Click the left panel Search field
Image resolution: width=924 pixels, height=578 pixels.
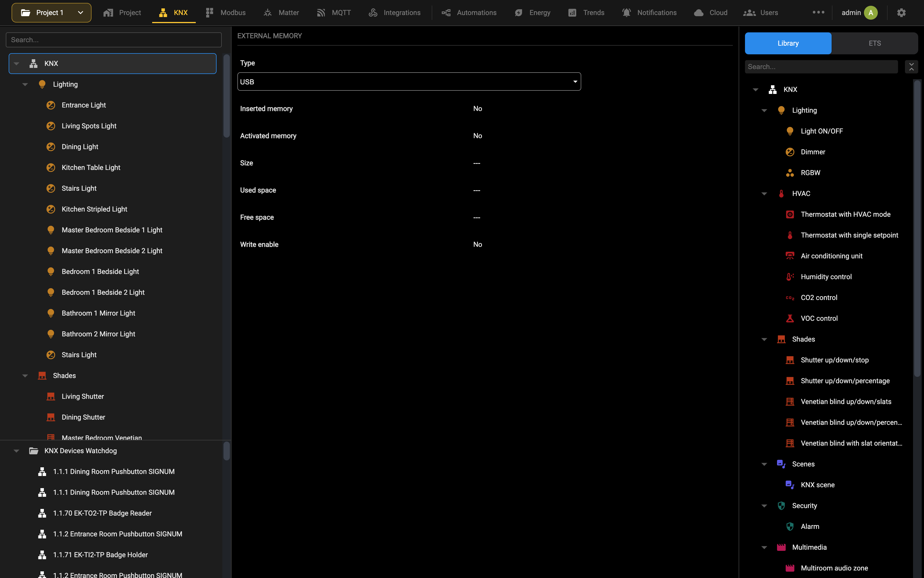point(113,40)
